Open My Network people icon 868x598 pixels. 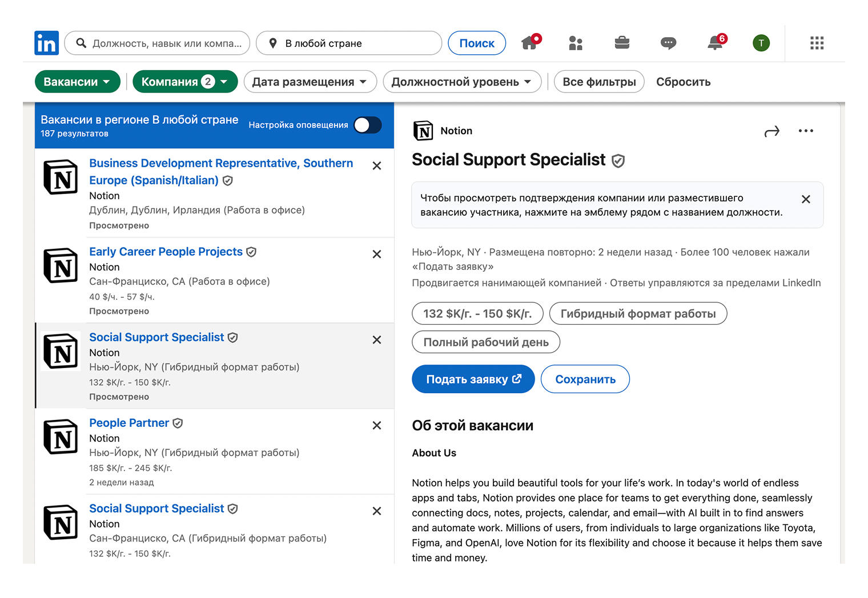point(576,43)
